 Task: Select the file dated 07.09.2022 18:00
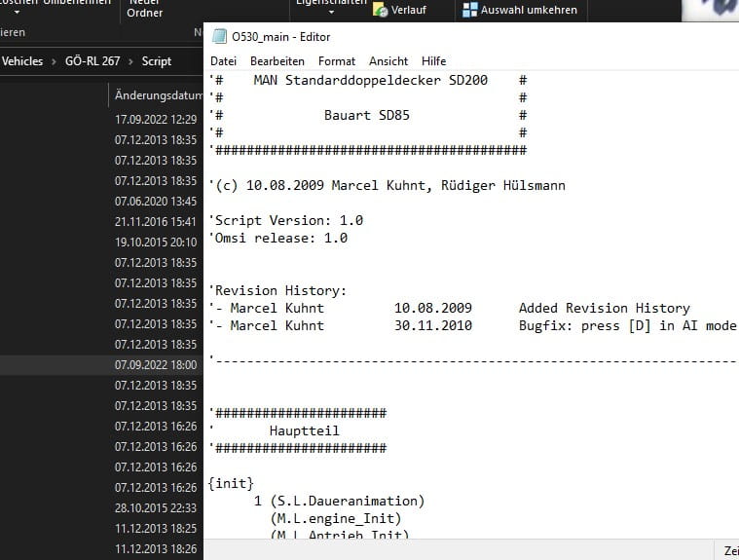click(156, 365)
